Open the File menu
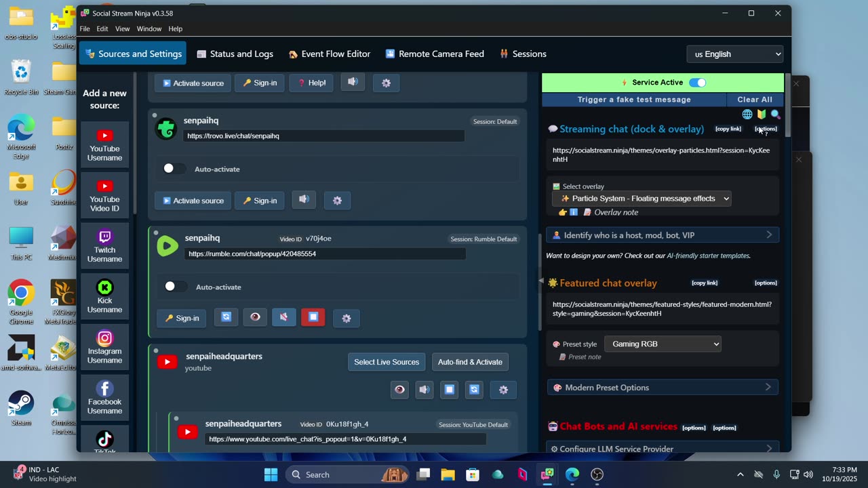 click(x=85, y=28)
